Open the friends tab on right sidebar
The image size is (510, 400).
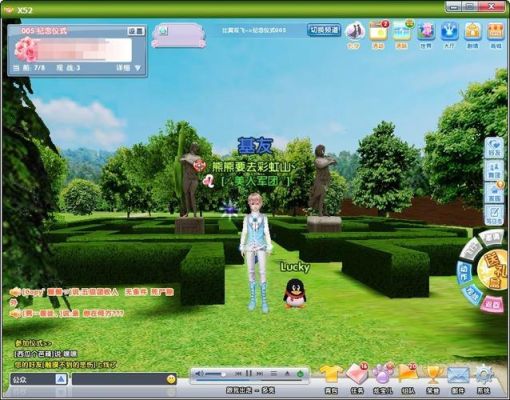494,147
